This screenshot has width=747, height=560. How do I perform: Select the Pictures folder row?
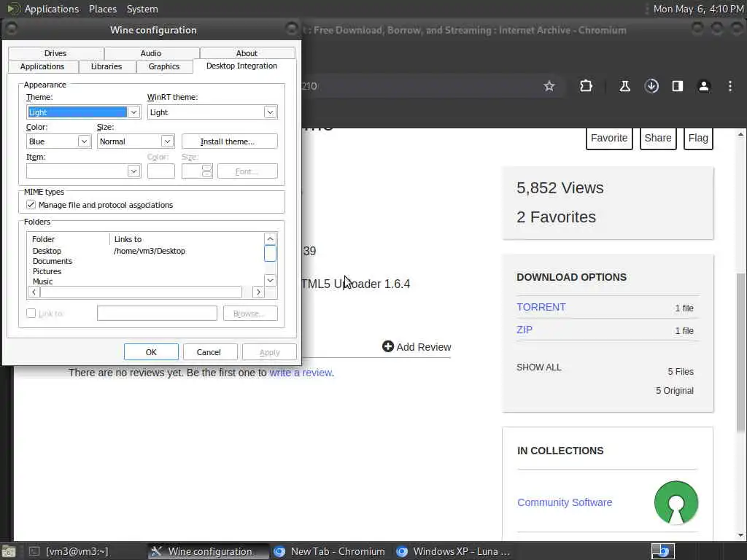[145, 271]
